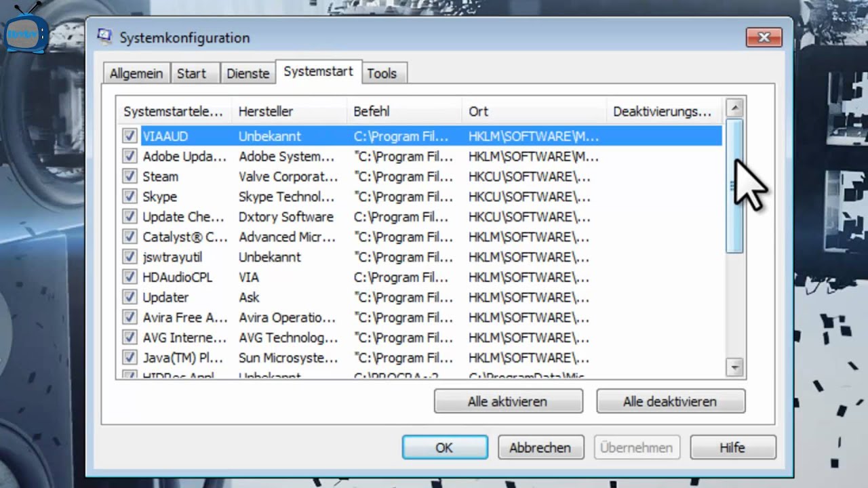
Task: Click Dxtory Software manufacturer cell
Action: 286,217
